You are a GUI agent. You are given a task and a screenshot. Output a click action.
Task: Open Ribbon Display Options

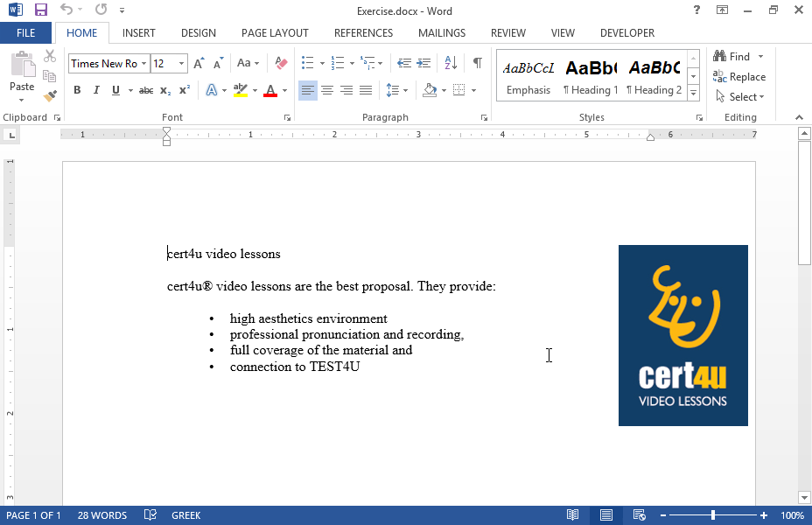point(722,10)
